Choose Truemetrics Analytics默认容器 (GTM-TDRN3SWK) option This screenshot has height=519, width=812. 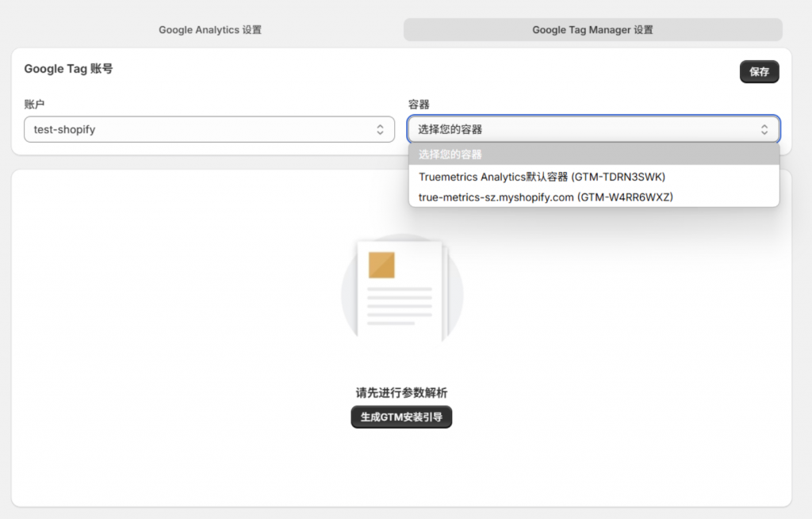point(594,177)
